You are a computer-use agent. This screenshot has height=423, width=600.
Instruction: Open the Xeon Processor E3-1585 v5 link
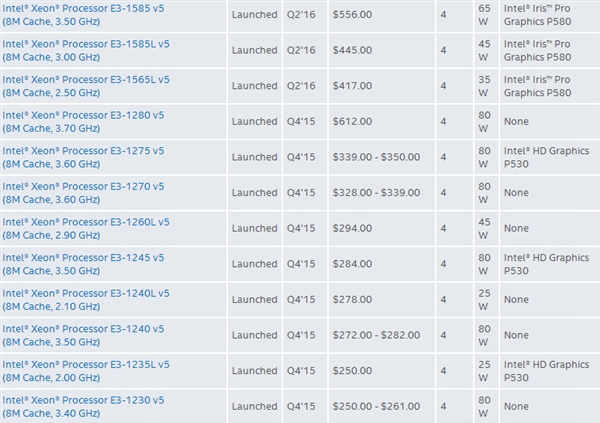coord(83,15)
